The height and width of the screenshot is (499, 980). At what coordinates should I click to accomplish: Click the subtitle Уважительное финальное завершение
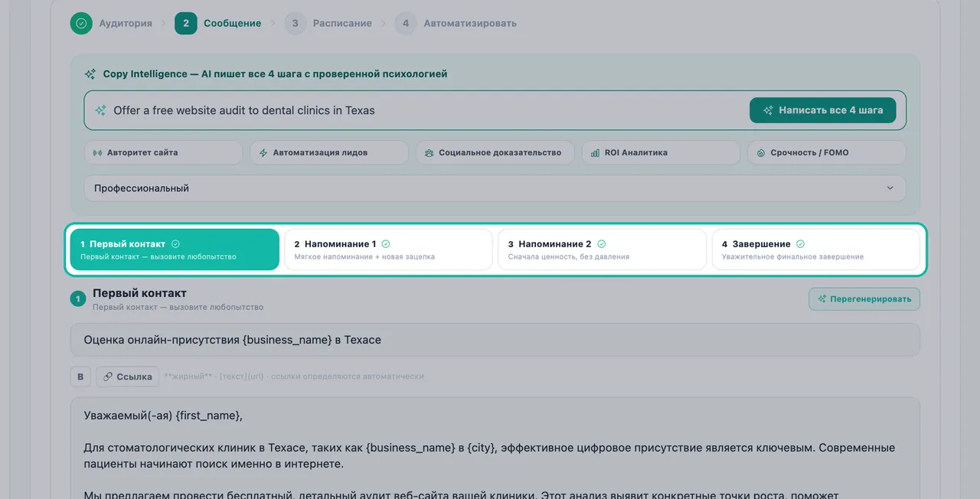792,257
